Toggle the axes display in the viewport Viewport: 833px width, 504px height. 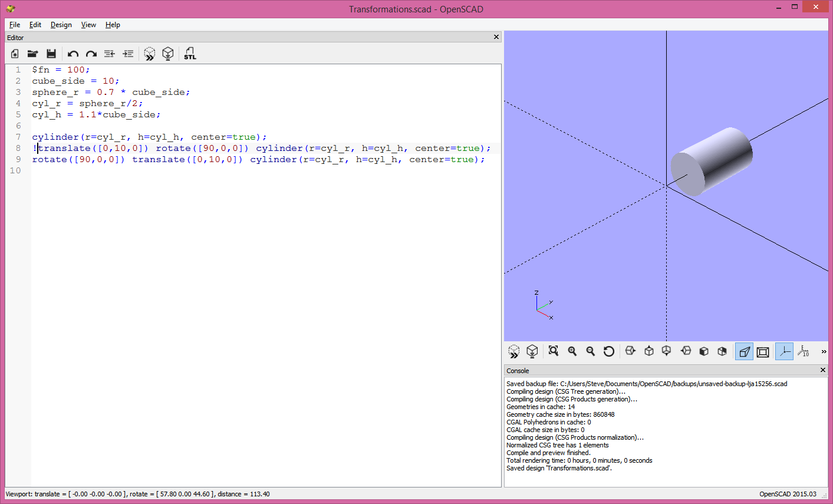click(x=784, y=351)
